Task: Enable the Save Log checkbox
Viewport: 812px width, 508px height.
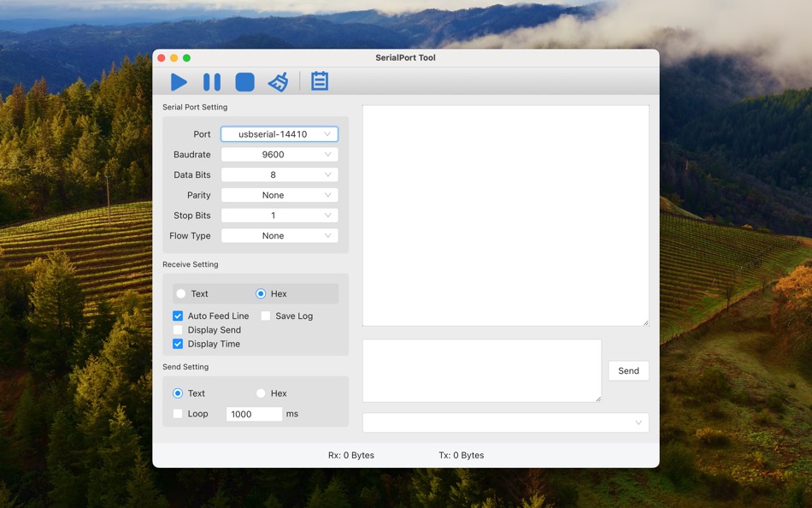Action: coord(266,316)
